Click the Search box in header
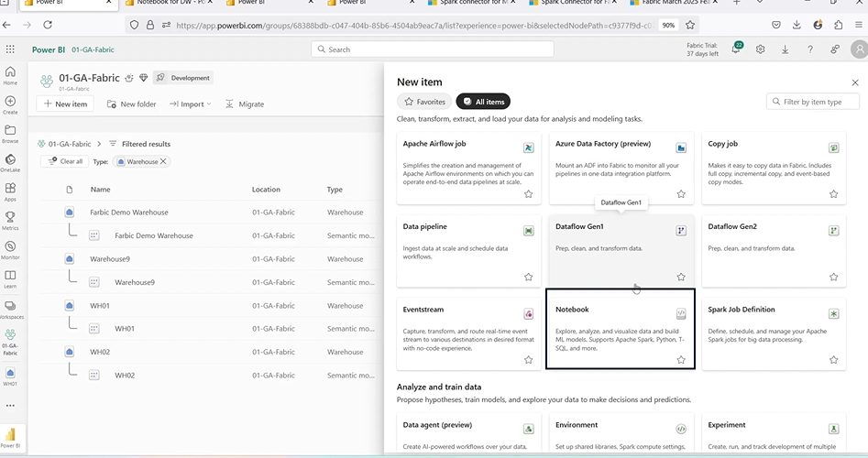The width and height of the screenshot is (868, 458). pos(433,49)
